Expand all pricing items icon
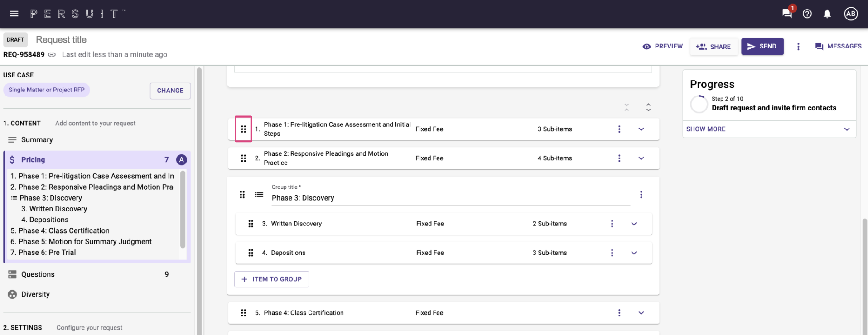Viewport: 868px width, 335px height. click(x=648, y=107)
